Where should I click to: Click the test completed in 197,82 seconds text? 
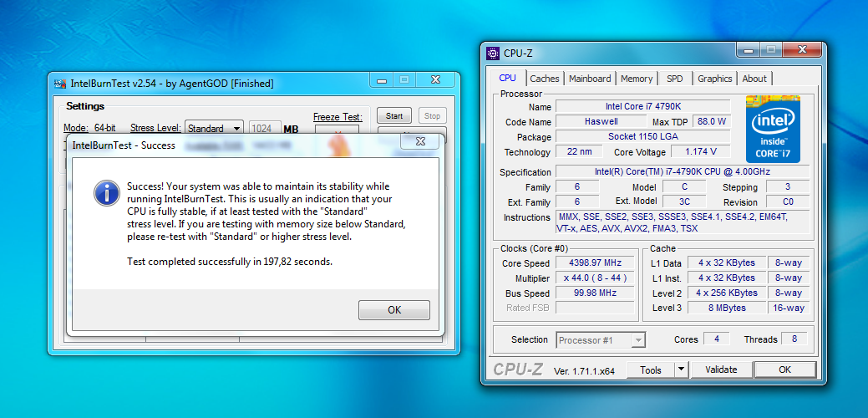tap(230, 262)
